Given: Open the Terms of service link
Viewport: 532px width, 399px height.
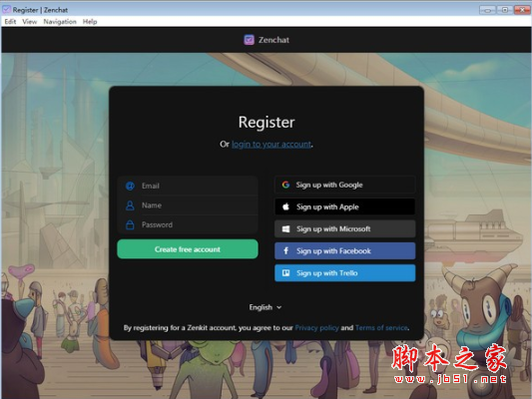Looking at the screenshot, I should [x=381, y=328].
